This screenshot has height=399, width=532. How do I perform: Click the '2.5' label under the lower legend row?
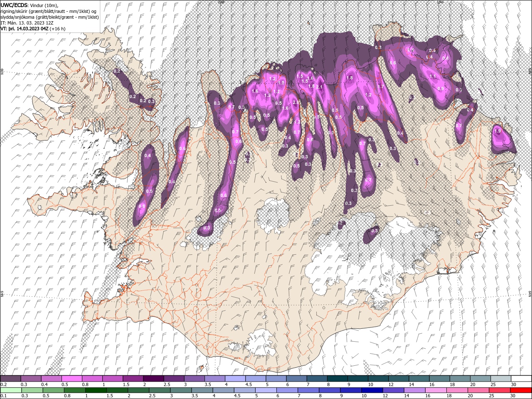(153, 396)
